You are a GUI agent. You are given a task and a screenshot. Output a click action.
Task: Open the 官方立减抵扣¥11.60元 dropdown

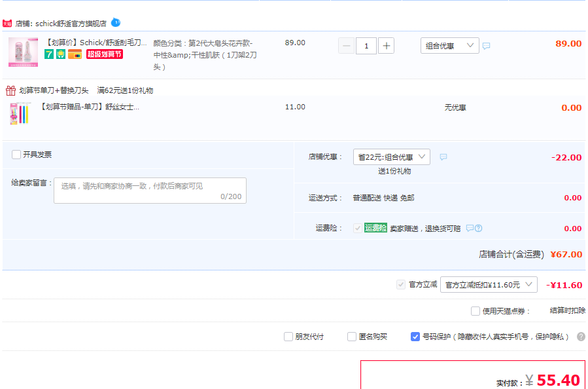pos(489,285)
